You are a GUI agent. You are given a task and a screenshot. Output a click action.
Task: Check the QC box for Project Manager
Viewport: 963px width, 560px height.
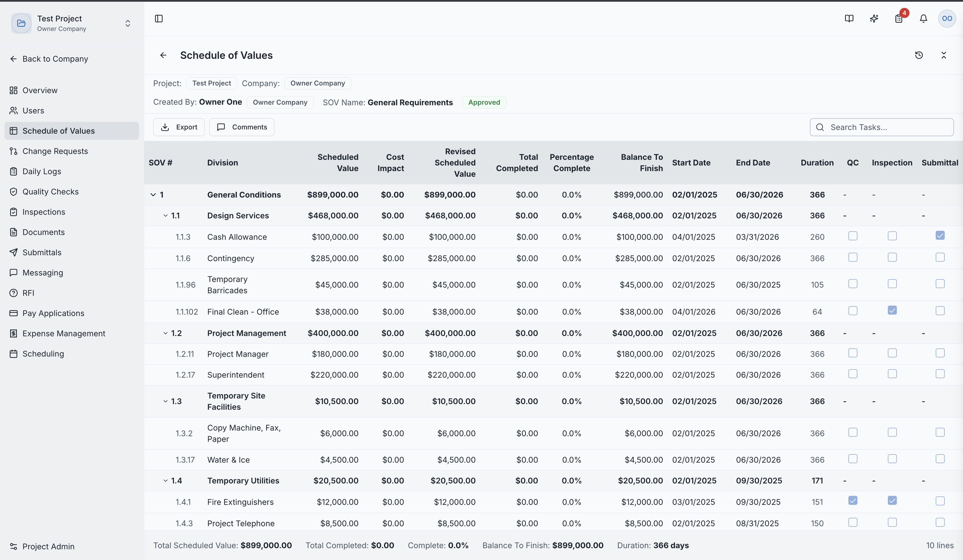[853, 353]
